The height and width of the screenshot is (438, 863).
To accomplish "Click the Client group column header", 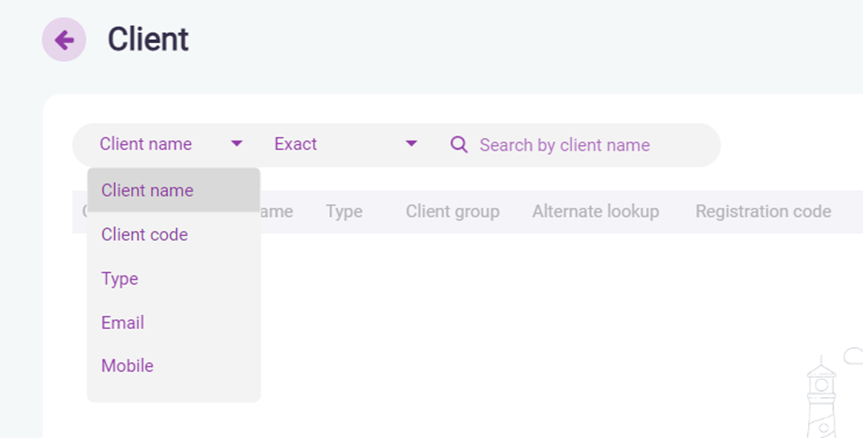I will click(452, 211).
